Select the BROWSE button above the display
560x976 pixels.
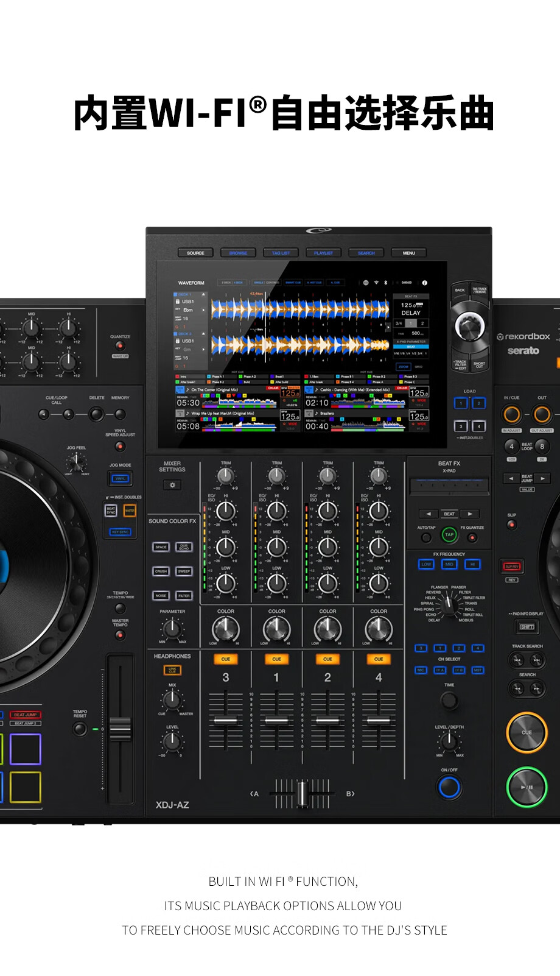238,253
